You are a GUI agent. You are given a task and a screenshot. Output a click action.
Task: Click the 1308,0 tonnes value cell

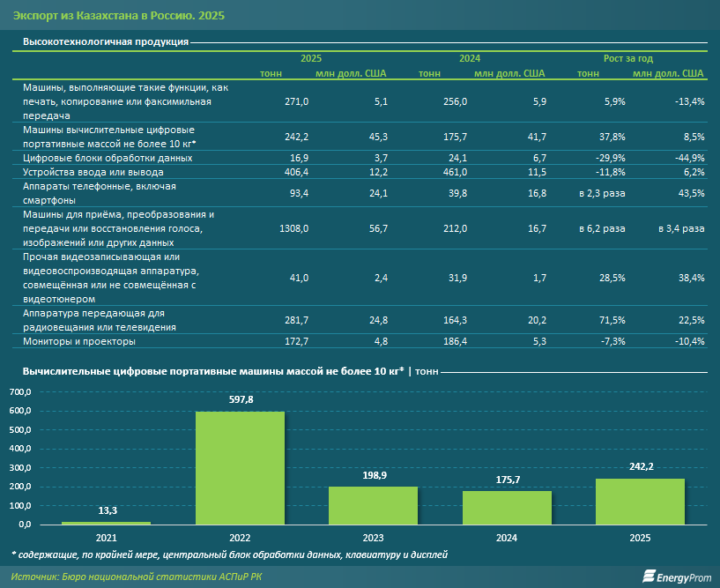(293, 228)
